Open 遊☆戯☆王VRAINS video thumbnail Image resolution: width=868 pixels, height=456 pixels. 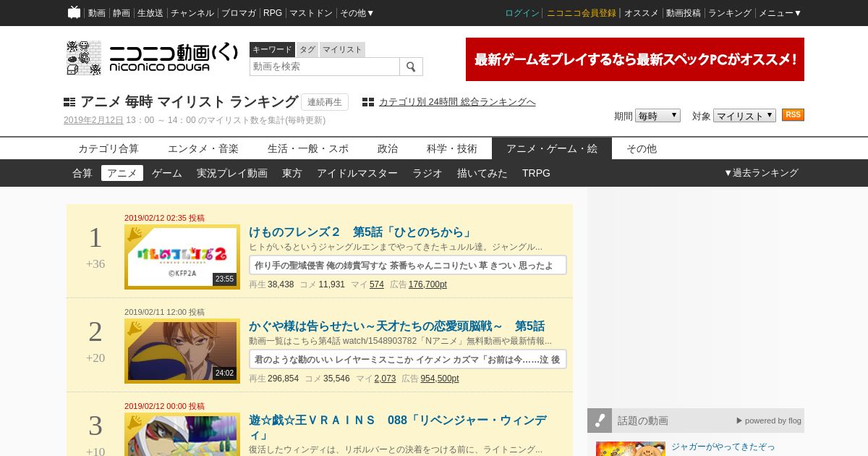pos(182,434)
